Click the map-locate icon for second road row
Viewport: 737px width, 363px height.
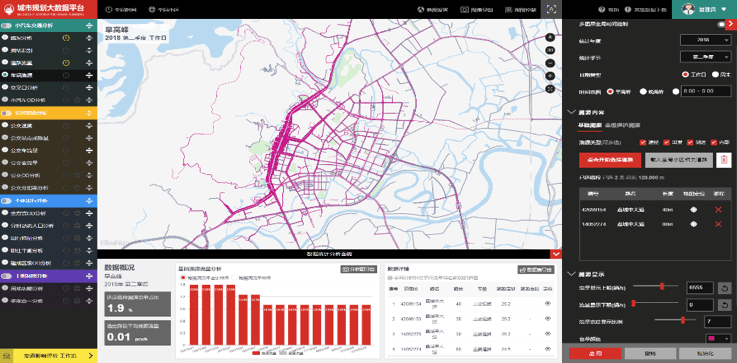693,224
